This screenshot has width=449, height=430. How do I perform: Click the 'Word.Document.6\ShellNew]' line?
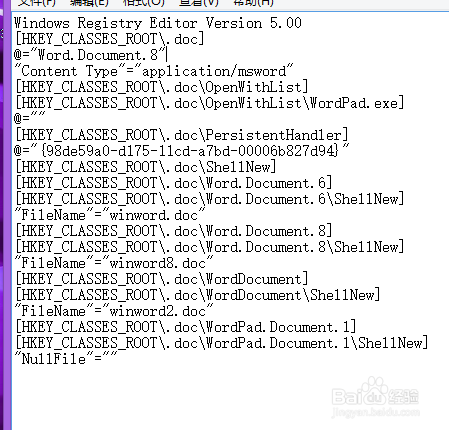tap(210, 199)
